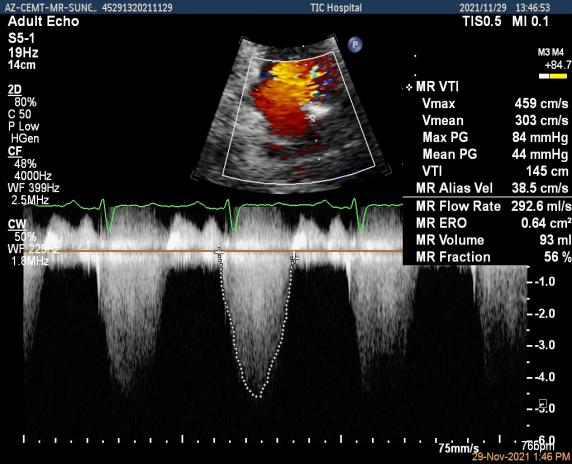Click the green ECG QRS spike in the middle
This screenshot has height=464, width=572.
point(231,214)
